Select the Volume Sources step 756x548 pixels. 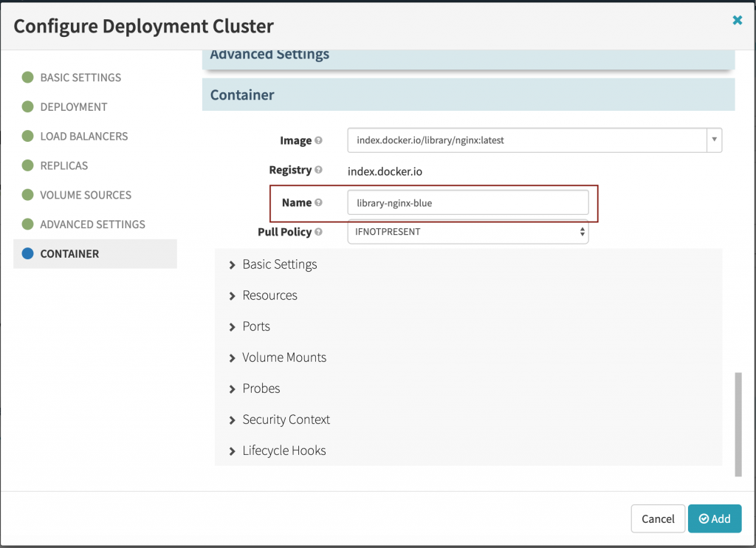85,195
